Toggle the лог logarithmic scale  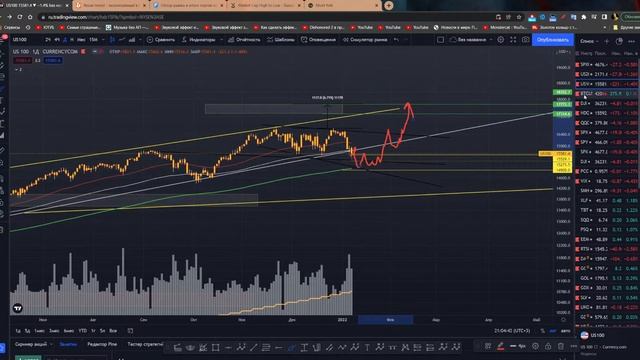pos(553,331)
